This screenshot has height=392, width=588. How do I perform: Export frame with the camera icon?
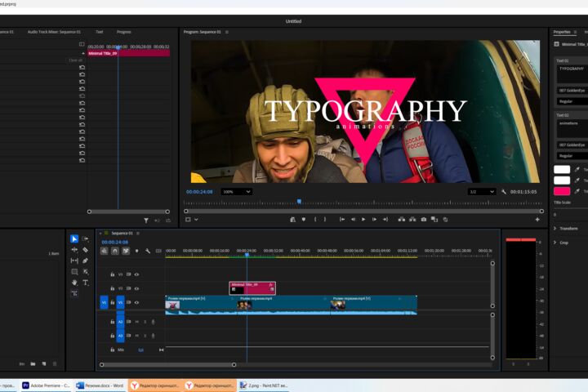click(423, 220)
